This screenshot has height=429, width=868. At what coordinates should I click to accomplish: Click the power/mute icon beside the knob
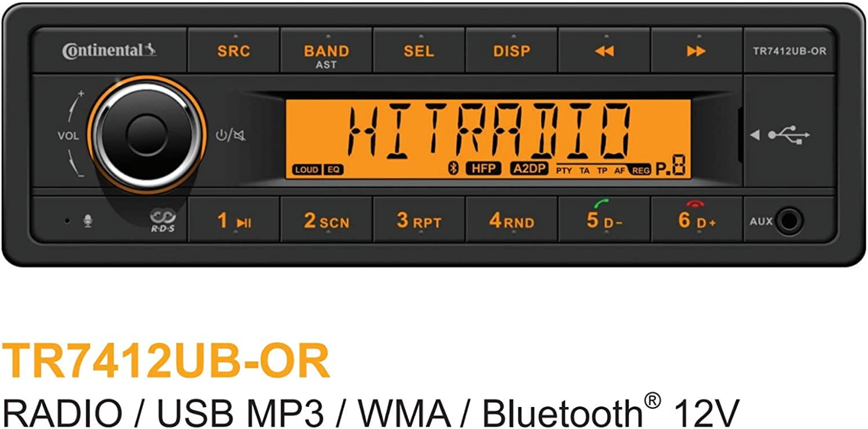(229, 136)
